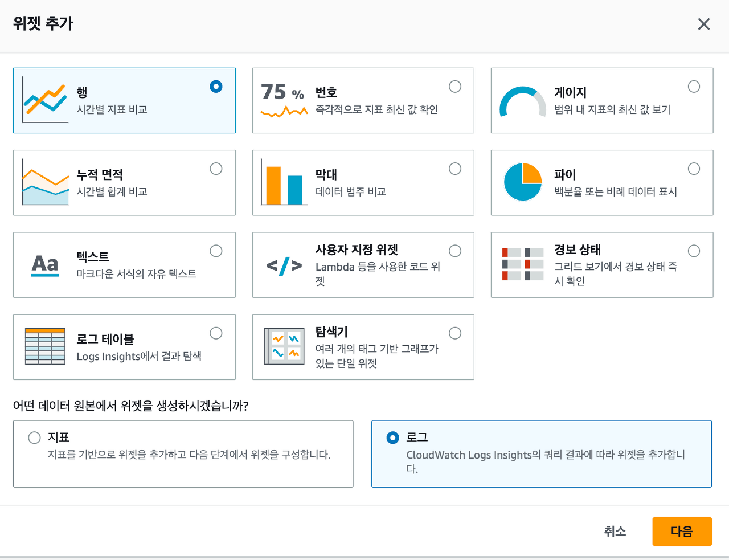Click the Aa text widget icon
This screenshot has width=729, height=560.
(45, 265)
